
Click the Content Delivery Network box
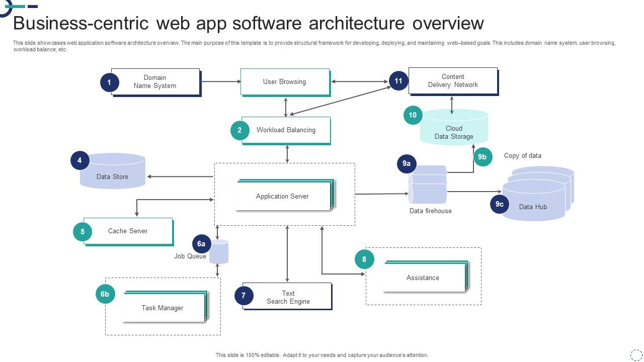[453, 81]
